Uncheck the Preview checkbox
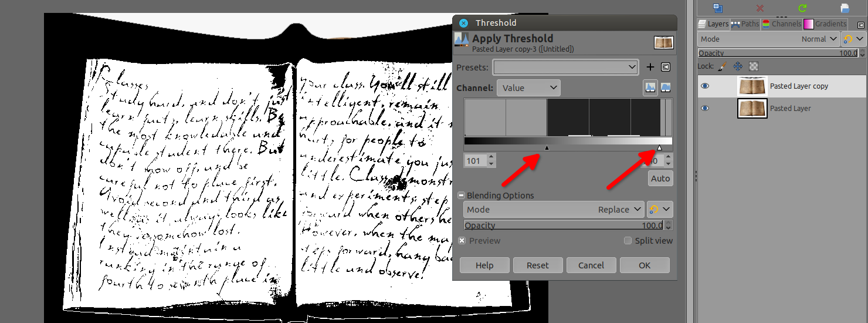868x323 pixels. [x=462, y=241]
